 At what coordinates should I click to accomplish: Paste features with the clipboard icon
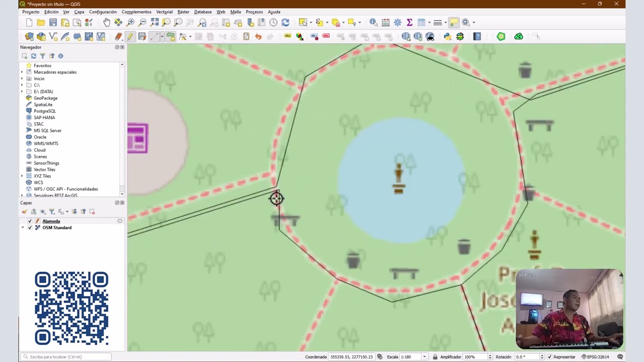246,36
